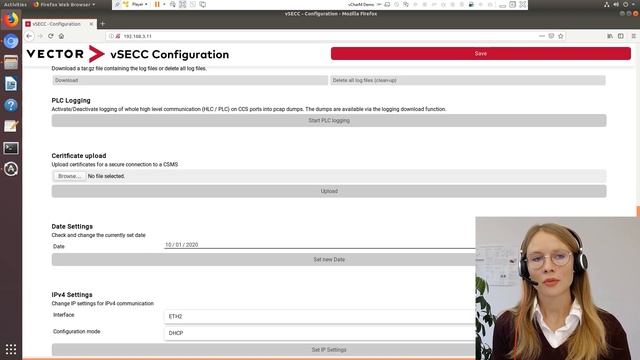Viewport: 640px width, 360px height.
Task: Open the page actions ellipsis menu
Action: pos(542,36)
